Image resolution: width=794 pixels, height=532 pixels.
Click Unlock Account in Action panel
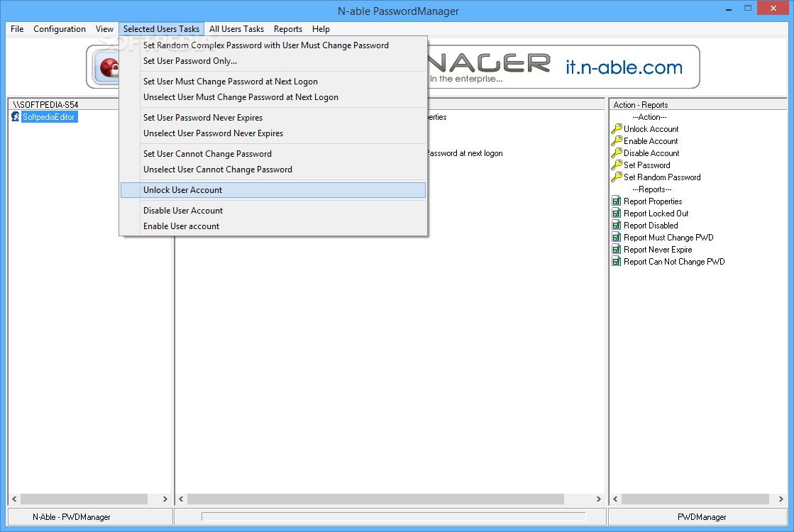651,129
